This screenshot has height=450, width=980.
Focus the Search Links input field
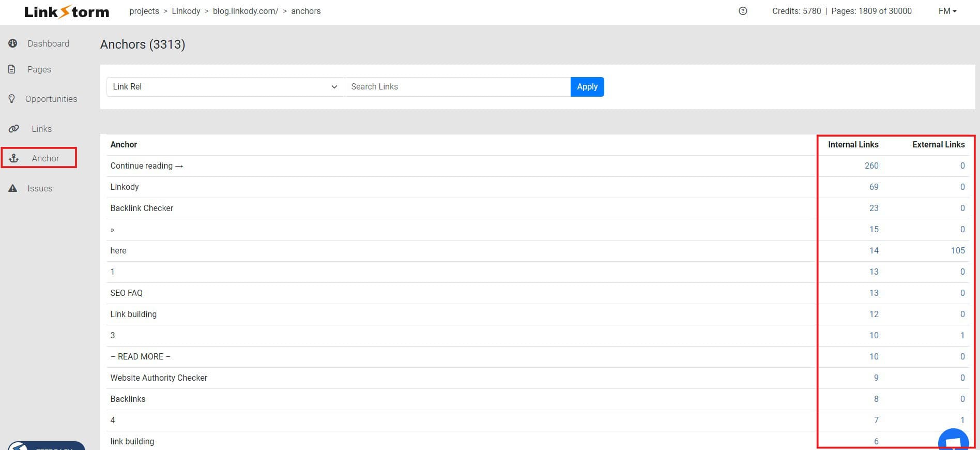457,87
